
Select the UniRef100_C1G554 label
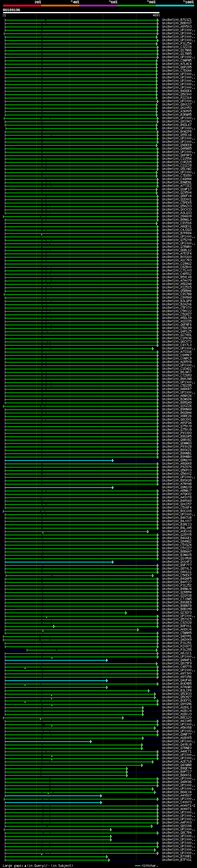tap(177, 159)
